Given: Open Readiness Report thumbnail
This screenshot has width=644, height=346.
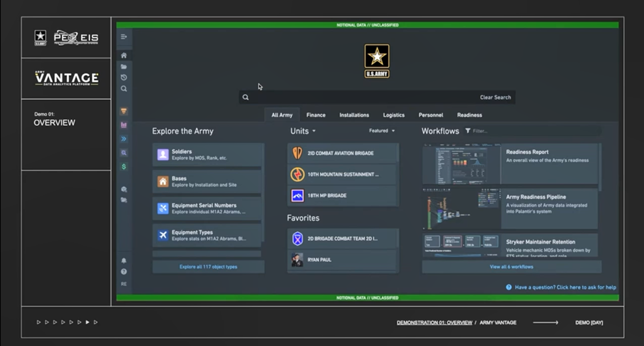Looking at the screenshot, I should (461, 164).
